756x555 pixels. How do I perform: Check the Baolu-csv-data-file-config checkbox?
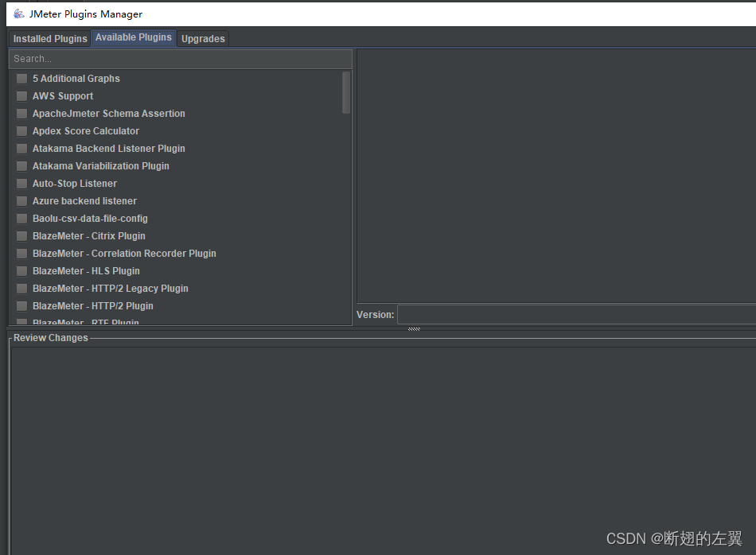tap(21, 219)
